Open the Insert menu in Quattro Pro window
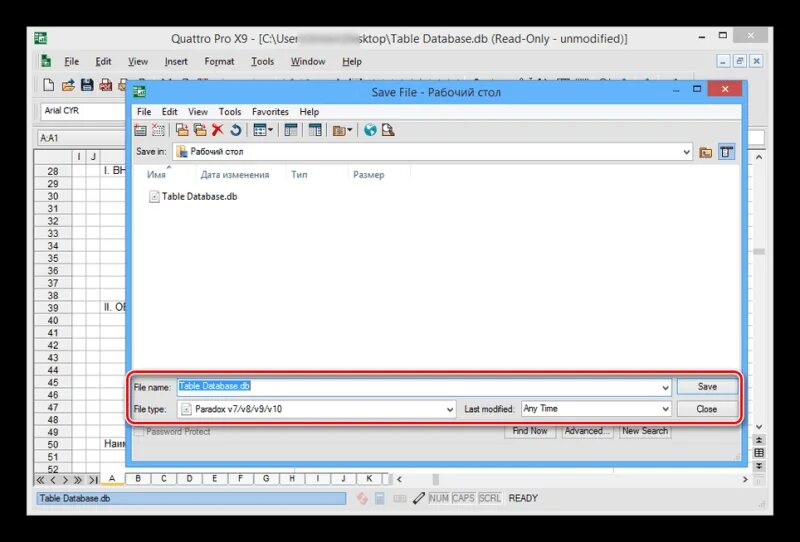The image size is (800, 542). [176, 62]
